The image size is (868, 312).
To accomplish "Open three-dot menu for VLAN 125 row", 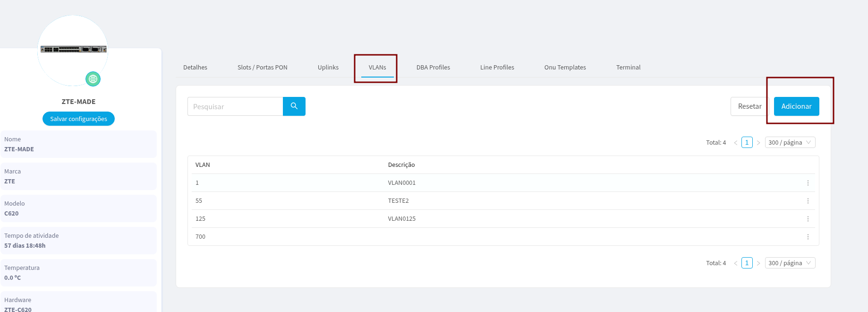I will [x=808, y=219].
